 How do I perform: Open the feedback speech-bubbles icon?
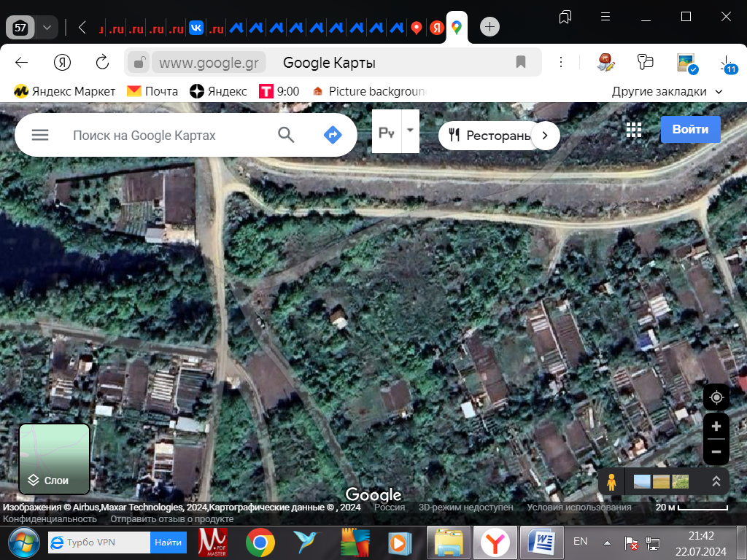point(645,62)
